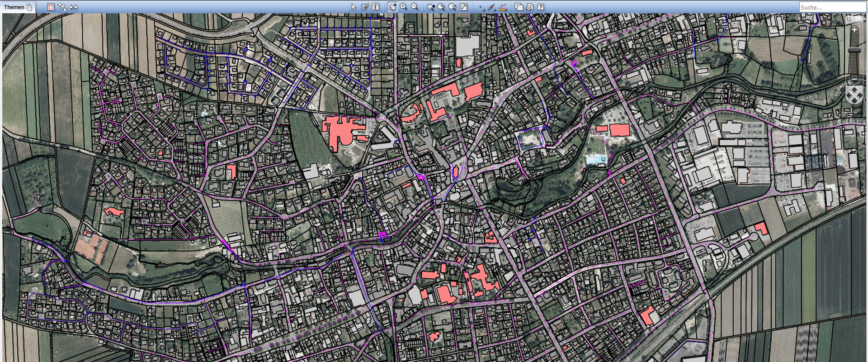Viewport: 868px width, 362px height.
Task: Click the map zoom slider handle
Action: 854,51
